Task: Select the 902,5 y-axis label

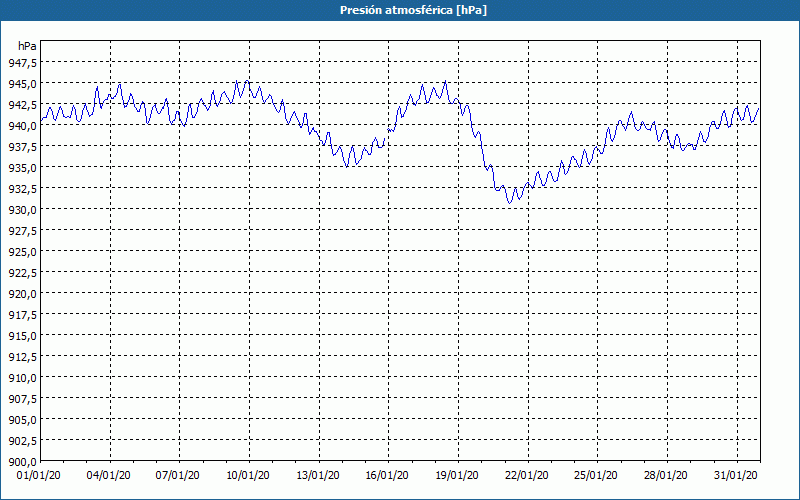Action: tap(22, 441)
